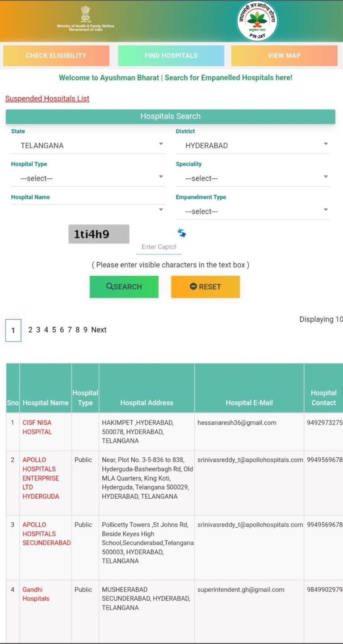
Task: Expand the State dropdown showing Telangana
Action: (88, 145)
